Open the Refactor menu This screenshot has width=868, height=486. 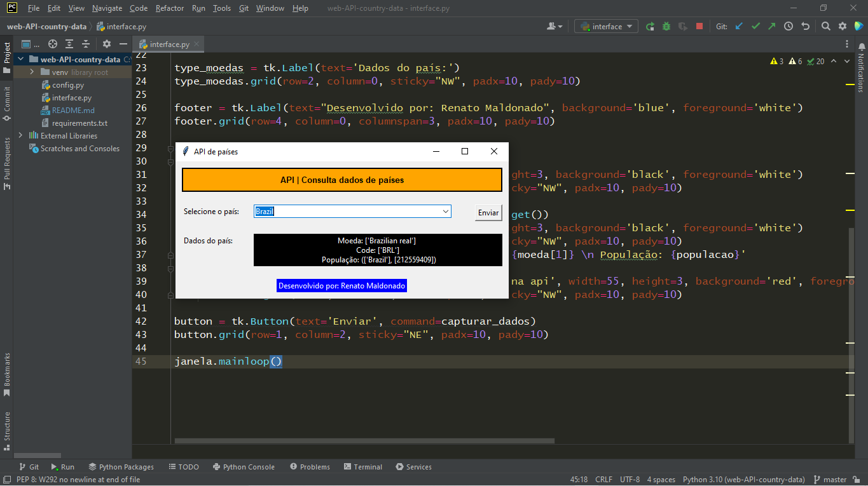tap(170, 8)
